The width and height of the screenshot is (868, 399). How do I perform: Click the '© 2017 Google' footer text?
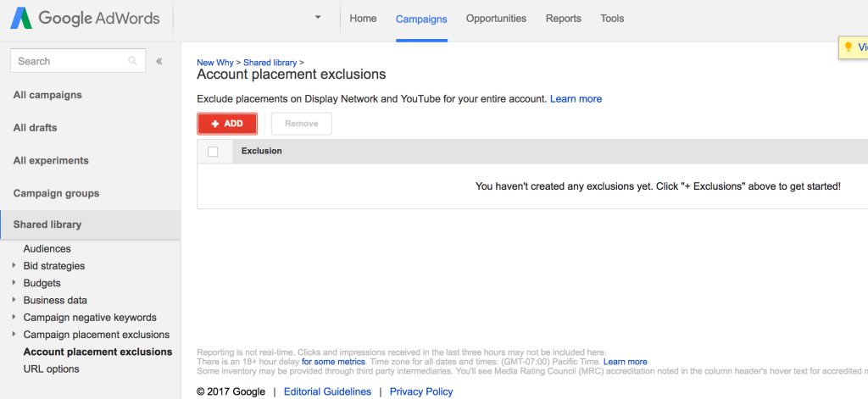click(x=231, y=392)
